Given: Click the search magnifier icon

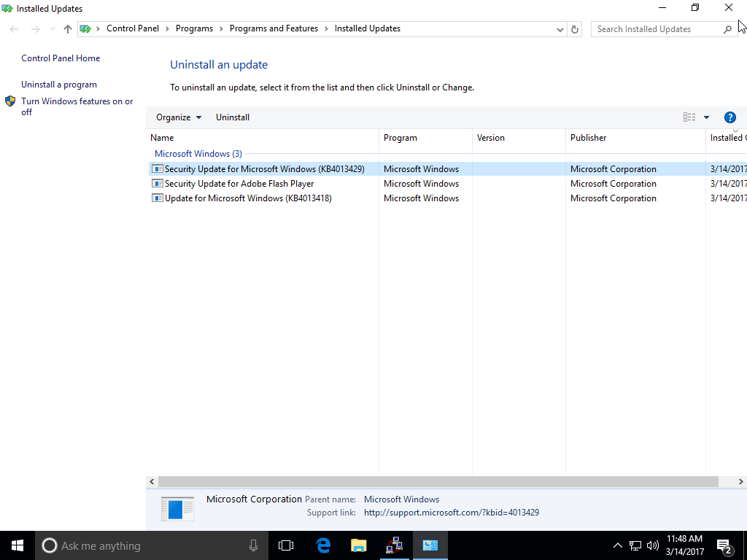Looking at the screenshot, I should click(x=727, y=29).
